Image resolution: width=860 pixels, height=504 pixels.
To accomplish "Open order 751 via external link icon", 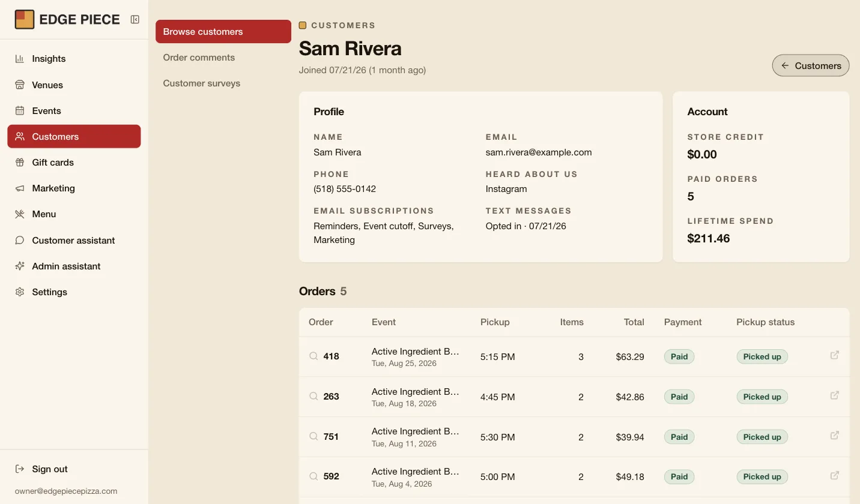I will [x=834, y=436].
